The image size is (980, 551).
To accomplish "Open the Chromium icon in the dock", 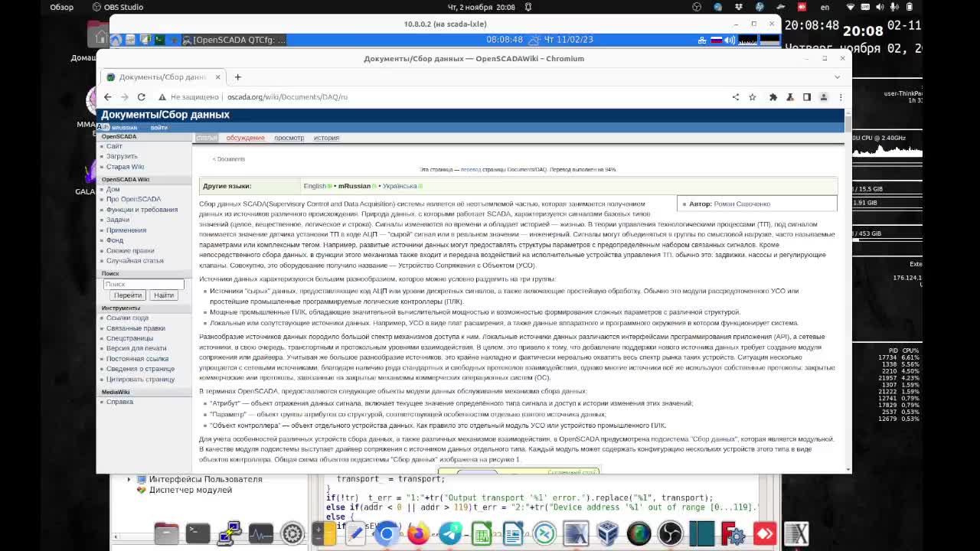I will point(387,533).
